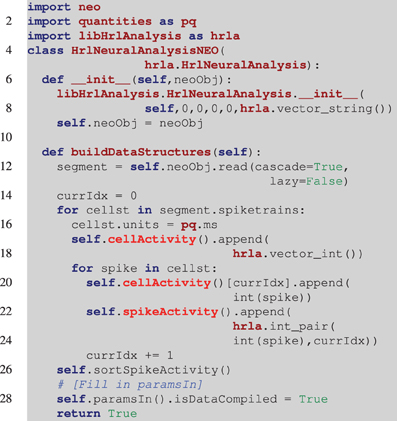Click the 'currIdx += 1' line
This screenshot has width=397, height=421.
(x=130, y=356)
